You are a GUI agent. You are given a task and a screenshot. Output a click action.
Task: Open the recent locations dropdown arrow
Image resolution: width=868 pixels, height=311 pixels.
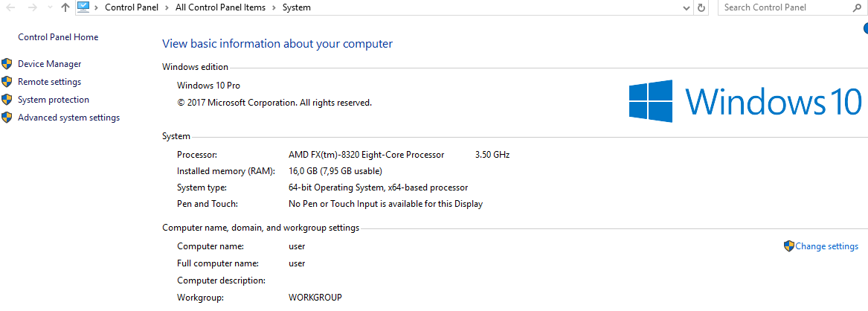(50, 7)
